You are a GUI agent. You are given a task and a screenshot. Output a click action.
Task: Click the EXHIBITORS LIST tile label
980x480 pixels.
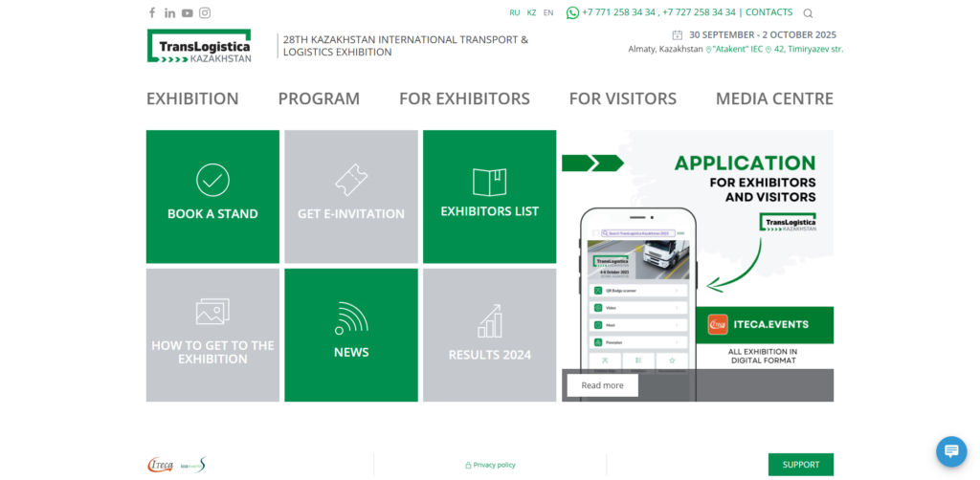click(489, 211)
